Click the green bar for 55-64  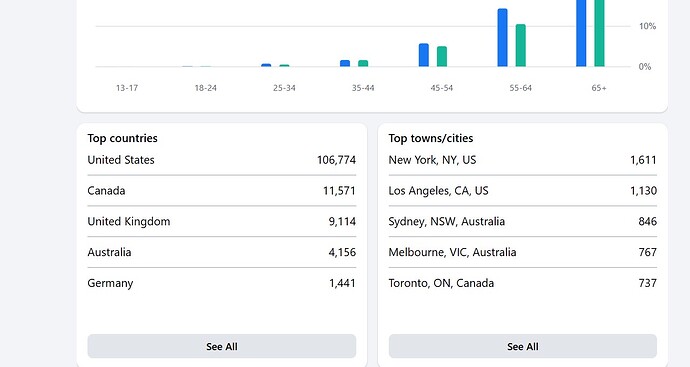coord(521,45)
